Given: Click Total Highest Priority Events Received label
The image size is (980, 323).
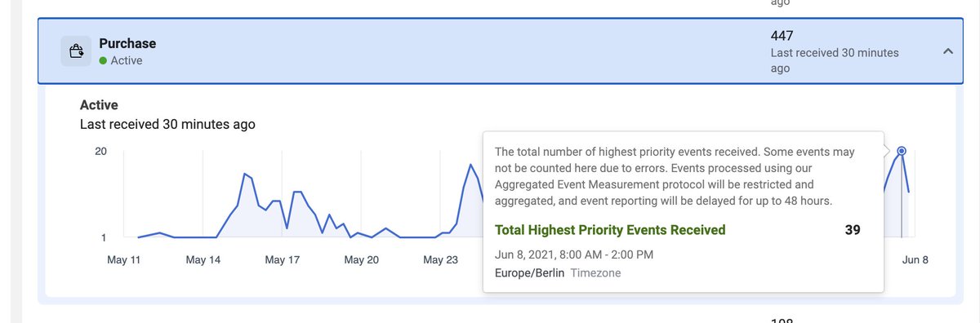Looking at the screenshot, I should 610,230.
